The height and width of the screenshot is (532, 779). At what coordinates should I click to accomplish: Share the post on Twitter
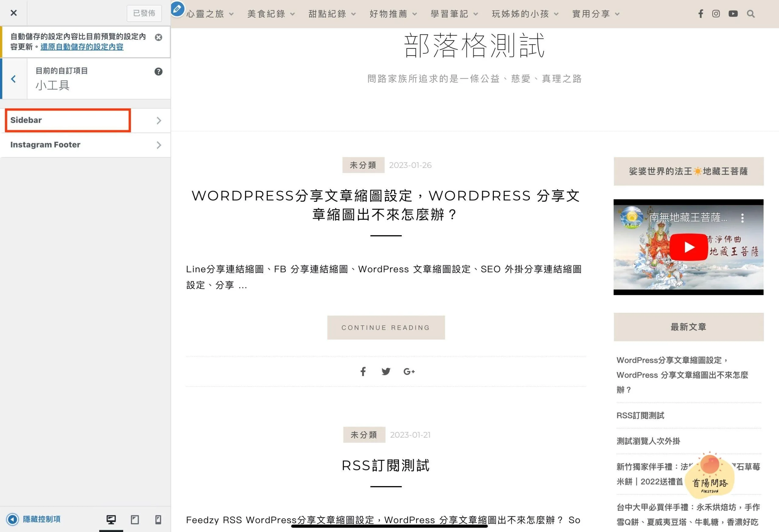[x=386, y=371]
